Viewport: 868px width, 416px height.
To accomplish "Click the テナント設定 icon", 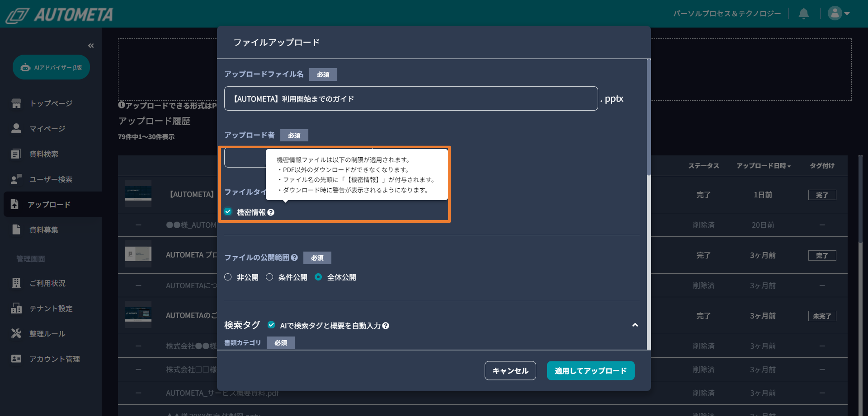I will [x=16, y=308].
